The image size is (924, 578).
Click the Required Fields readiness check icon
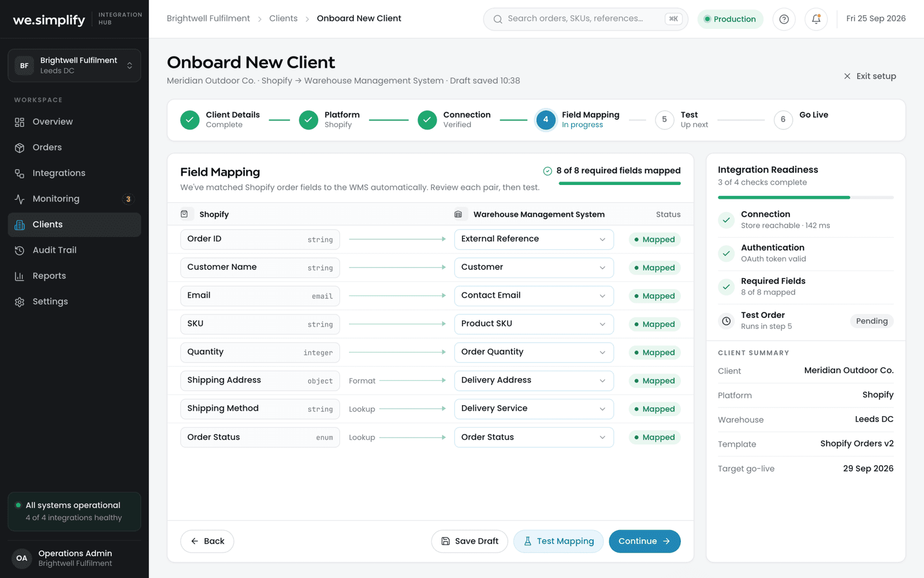[x=726, y=287]
